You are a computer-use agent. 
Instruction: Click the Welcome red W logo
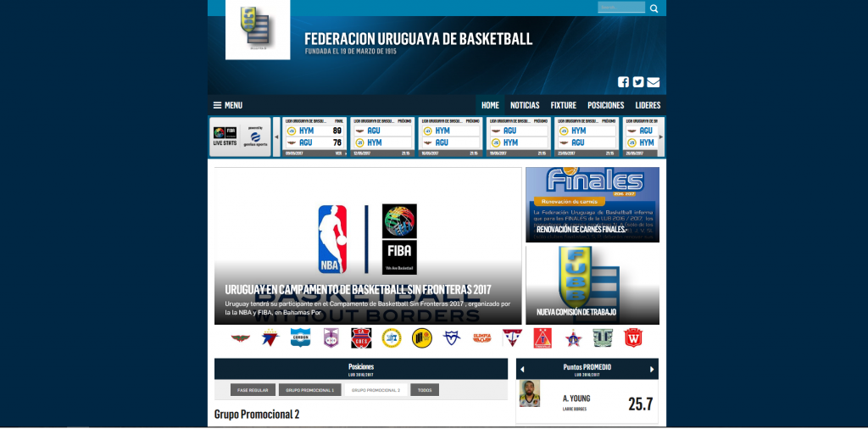(x=633, y=337)
